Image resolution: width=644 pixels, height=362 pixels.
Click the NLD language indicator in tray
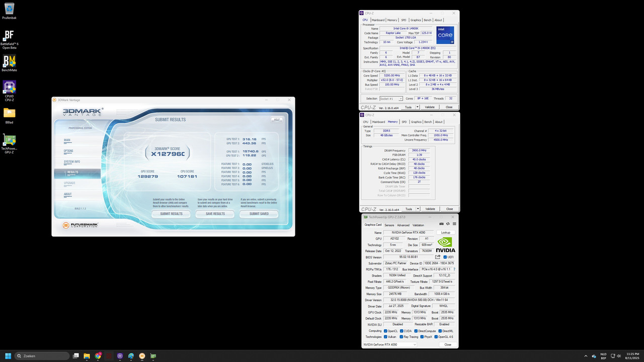603,356
